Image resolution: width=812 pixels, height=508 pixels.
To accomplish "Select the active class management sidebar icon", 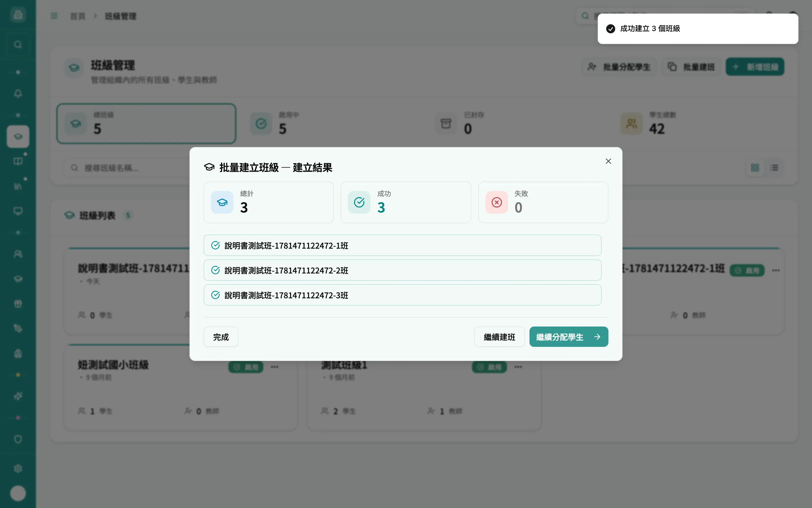I will click(18, 136).
